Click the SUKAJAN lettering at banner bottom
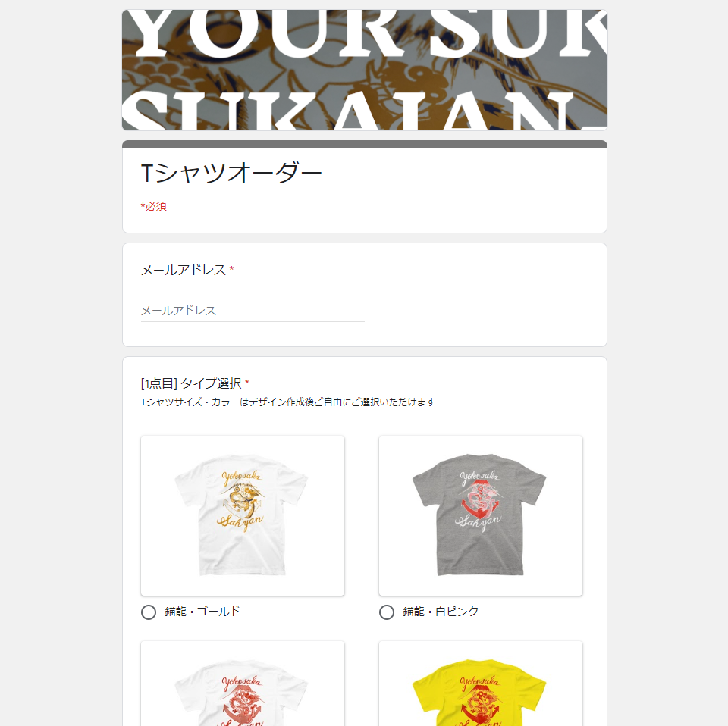The height and width of the screenshot is (726, 728). (365, 111)
